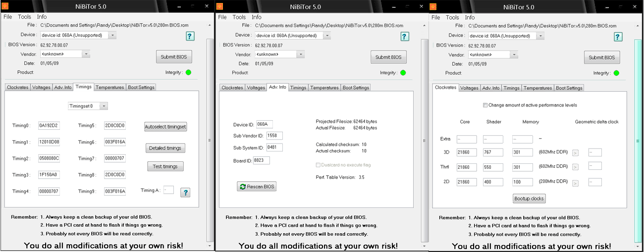Open Device dropdown in the middle Adv. Info window
Image resolution: width=644 pixels, height=252 pixels.
(326, 36)
